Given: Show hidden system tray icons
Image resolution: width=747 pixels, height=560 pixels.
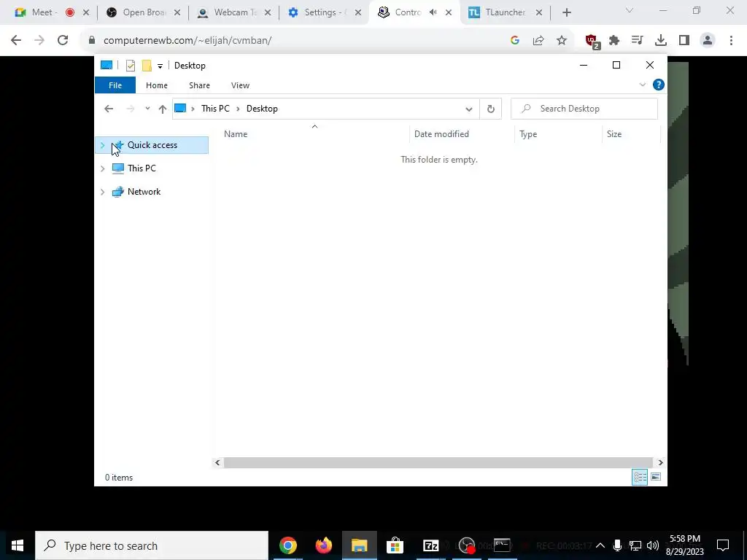Looking at the screenshot, I should (x=600, y=545).
